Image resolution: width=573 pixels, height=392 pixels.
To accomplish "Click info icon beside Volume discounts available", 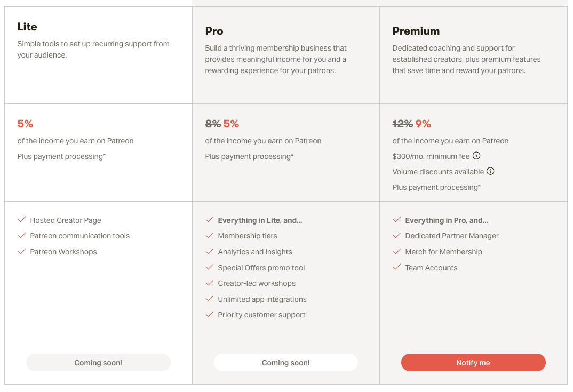I will tap(490, 172).
